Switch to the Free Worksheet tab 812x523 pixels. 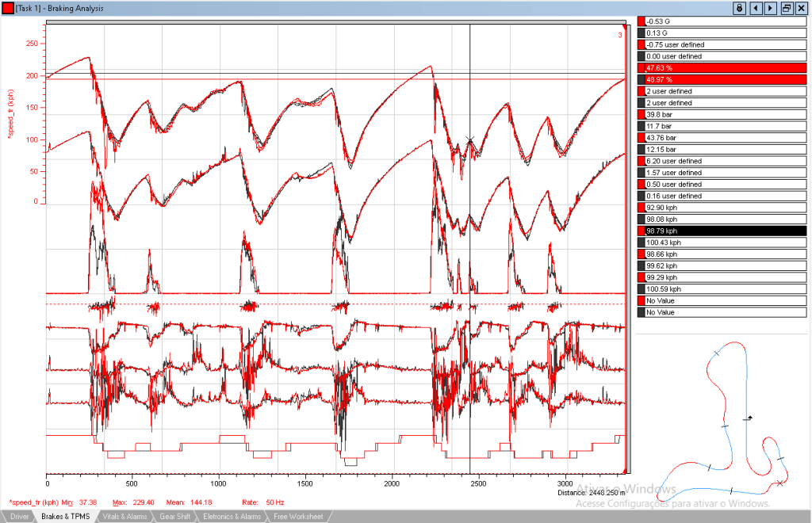click(x=298, y=517)
